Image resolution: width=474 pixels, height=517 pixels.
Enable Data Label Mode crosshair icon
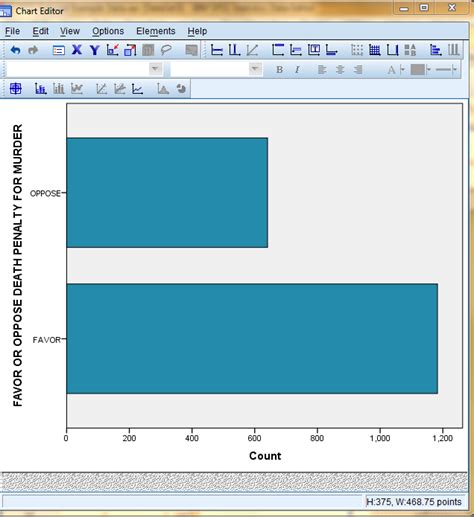[x=16, y=89]
